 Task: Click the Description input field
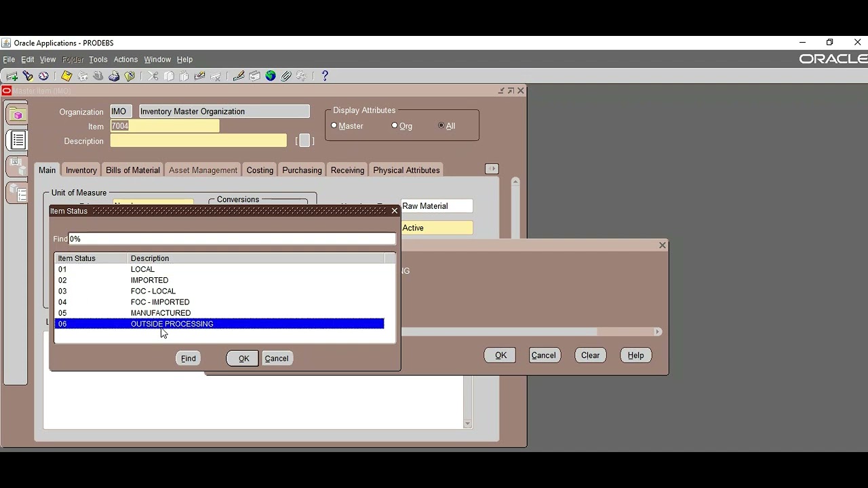click(x=199, y=141)
